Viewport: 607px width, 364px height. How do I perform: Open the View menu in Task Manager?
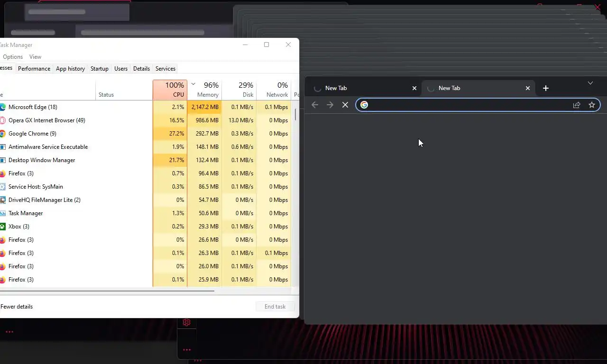35,57
